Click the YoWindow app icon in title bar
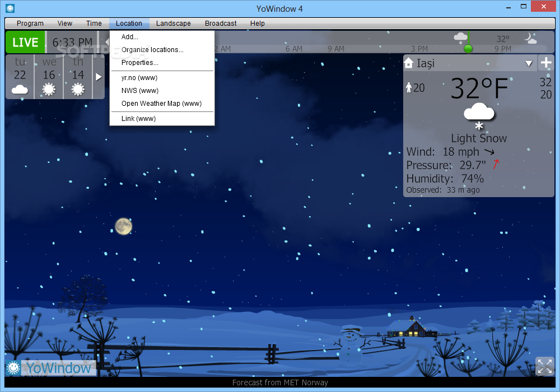 10,8
